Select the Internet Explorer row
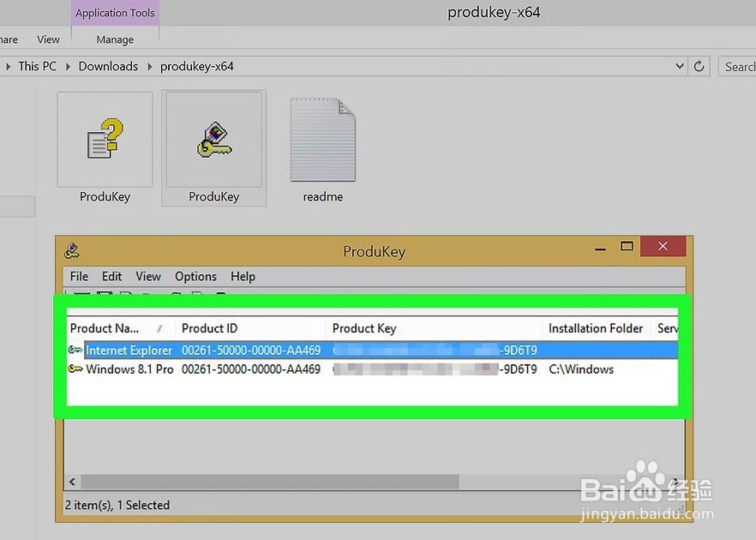Screen dimensions: 756x540 (372, 350)
